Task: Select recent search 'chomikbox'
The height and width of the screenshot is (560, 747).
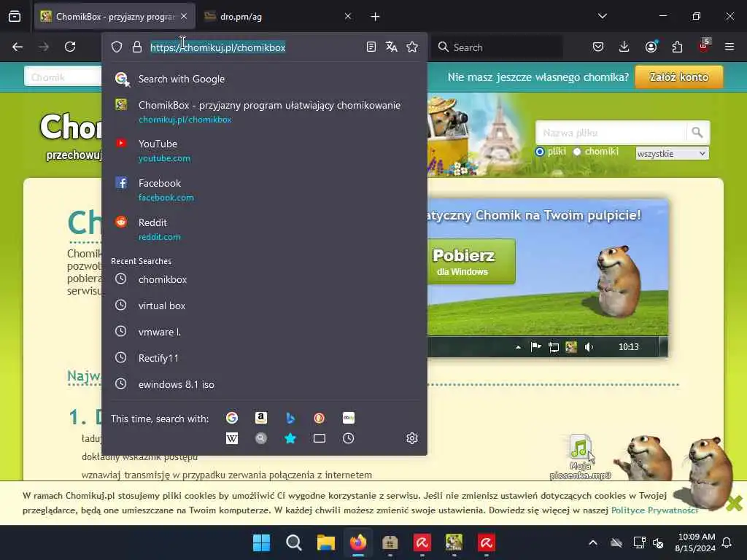Action: pos(264,279)
